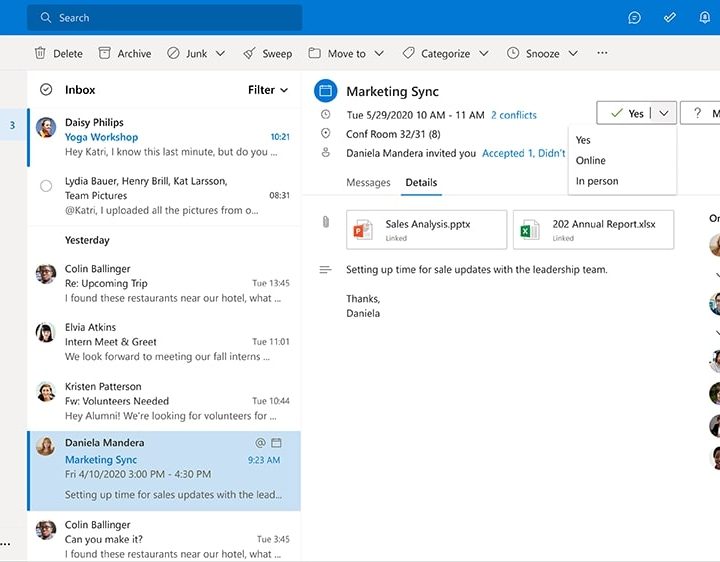Choose Online in the response menu
Viewport: 720px width, 562px height.
(x=622, y=160)
